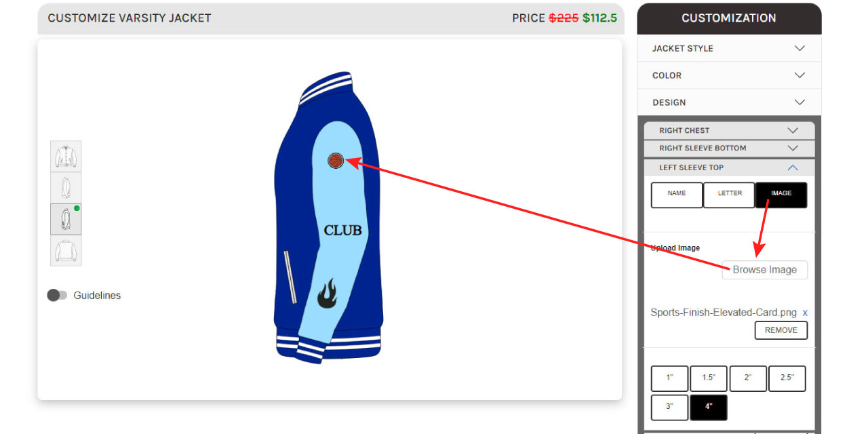Expand the Jacket Style section

tap(729, 48)
